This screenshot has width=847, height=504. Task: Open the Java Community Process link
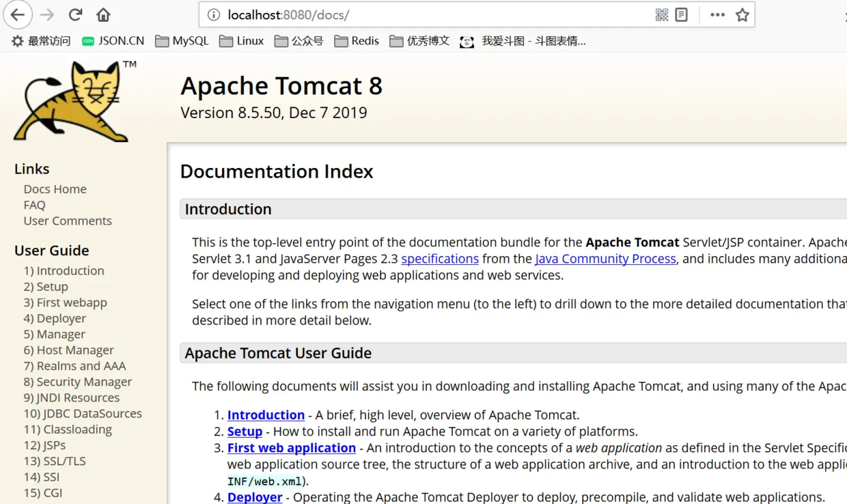point(605,259)
